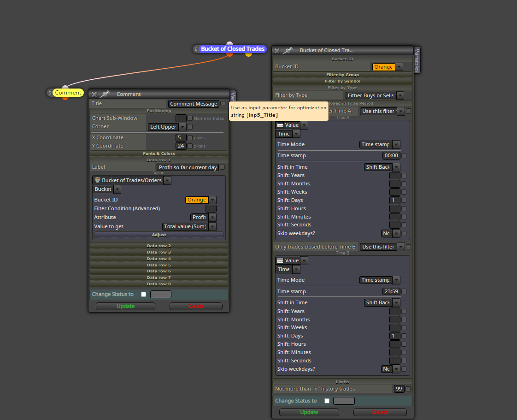Toggle checkbox for Time A Time stamp
Screen dimensions: 517x420
404,155
